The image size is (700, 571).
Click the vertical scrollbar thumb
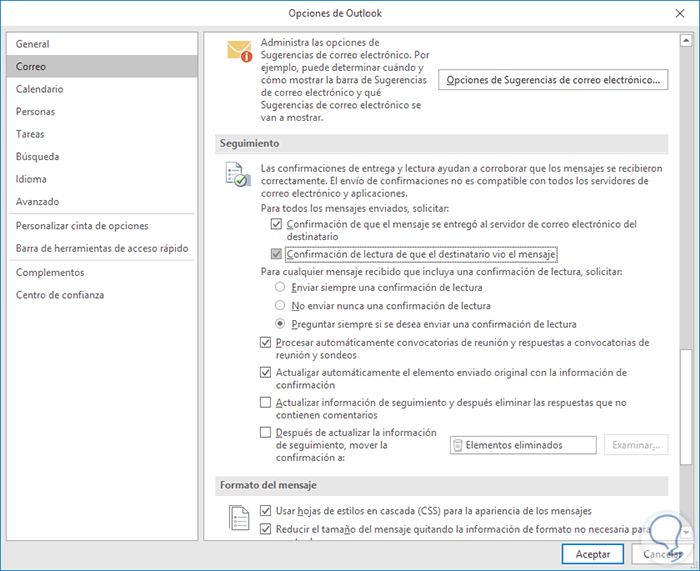point(686,408)
